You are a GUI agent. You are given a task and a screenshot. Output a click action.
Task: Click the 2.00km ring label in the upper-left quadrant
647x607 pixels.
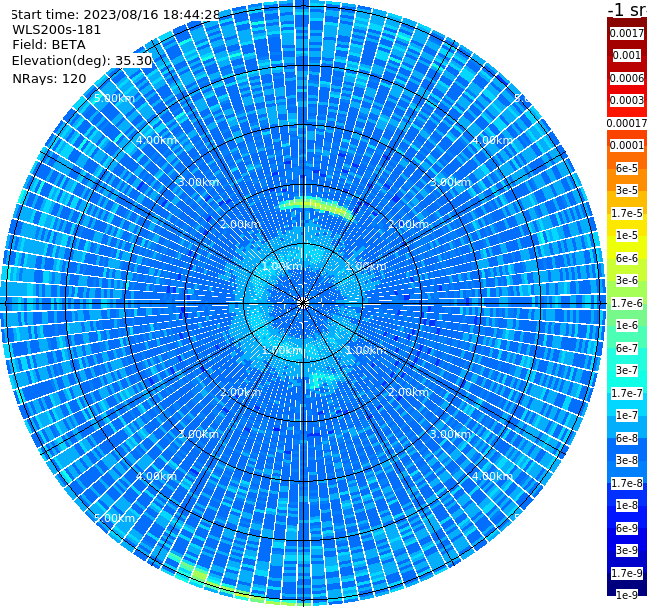240,224
